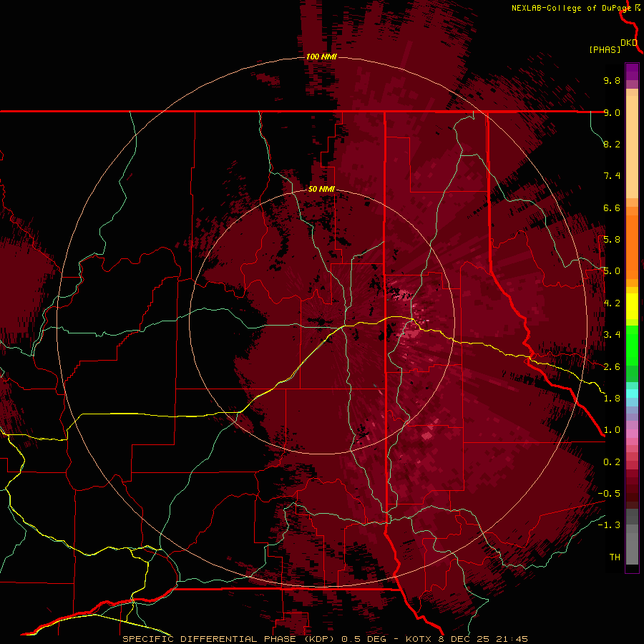Click the 9.8 color scale value
Screen dimensions: 644x644
[612, 80]
